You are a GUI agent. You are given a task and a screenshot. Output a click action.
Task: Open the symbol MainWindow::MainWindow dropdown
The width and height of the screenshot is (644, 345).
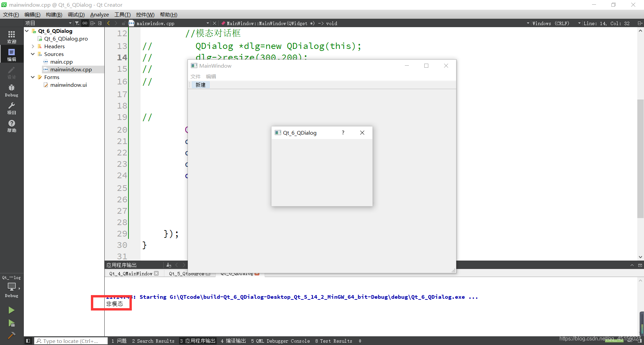(x=375, y=23)
